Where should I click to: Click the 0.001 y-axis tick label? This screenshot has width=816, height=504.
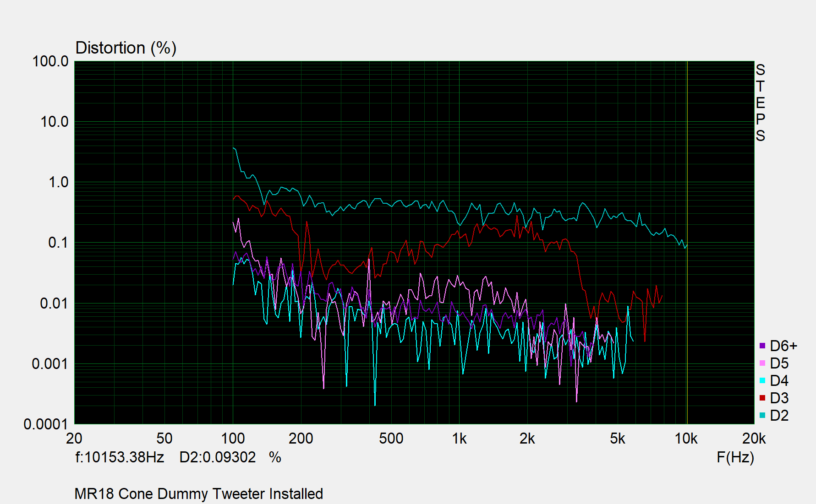point(50,363)
